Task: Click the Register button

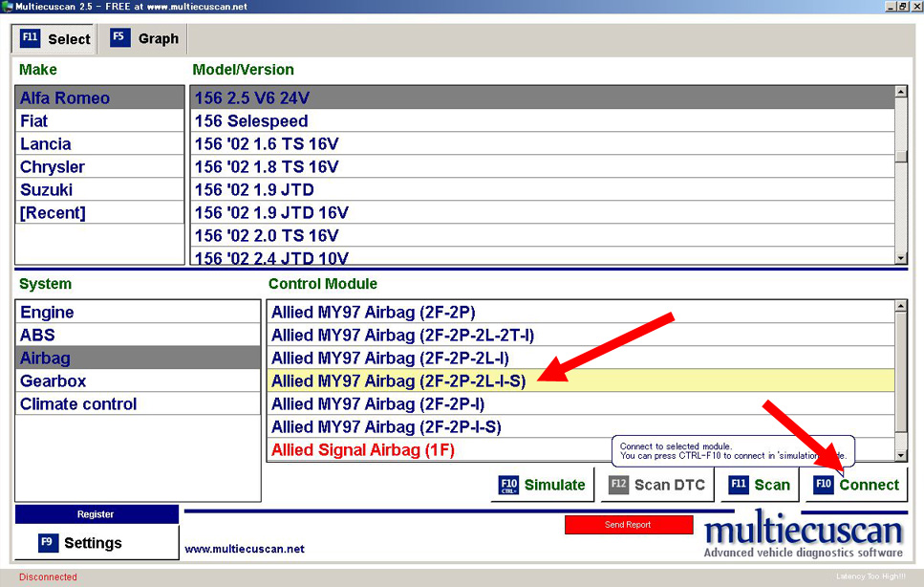Action: pos(97,514)
